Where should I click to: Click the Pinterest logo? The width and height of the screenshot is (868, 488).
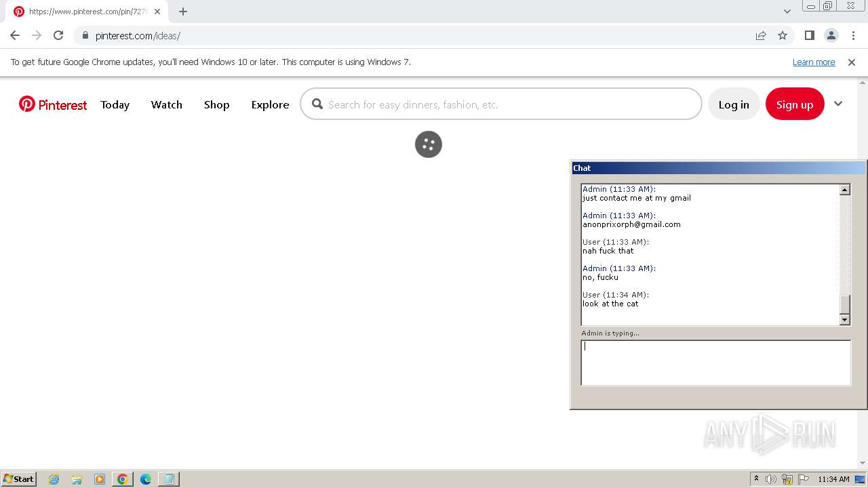53,104
